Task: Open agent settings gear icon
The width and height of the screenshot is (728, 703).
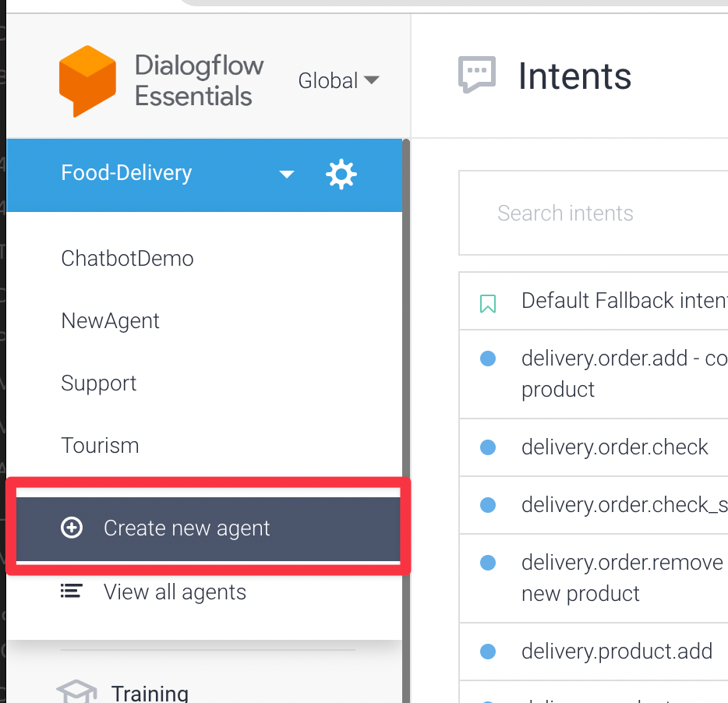Action: (x=341, y=174)
